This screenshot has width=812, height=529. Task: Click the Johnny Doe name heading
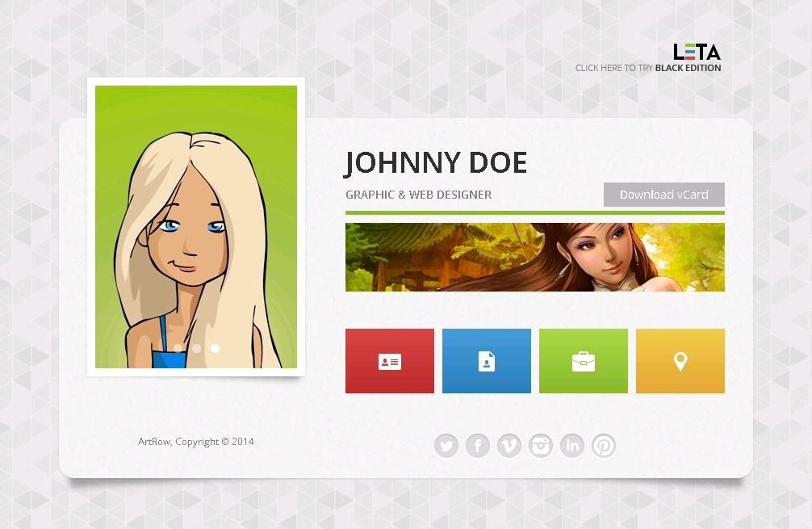[x=436, y=163]
